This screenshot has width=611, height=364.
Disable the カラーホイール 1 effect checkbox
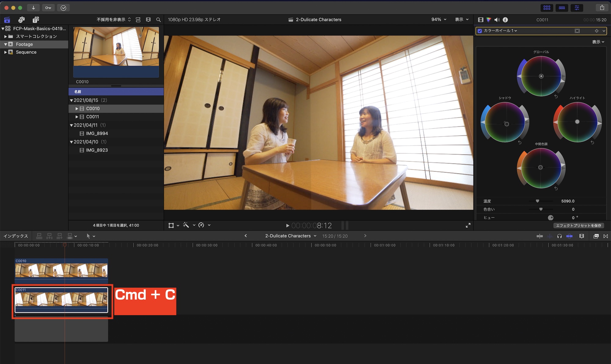(x=480, y=31)
